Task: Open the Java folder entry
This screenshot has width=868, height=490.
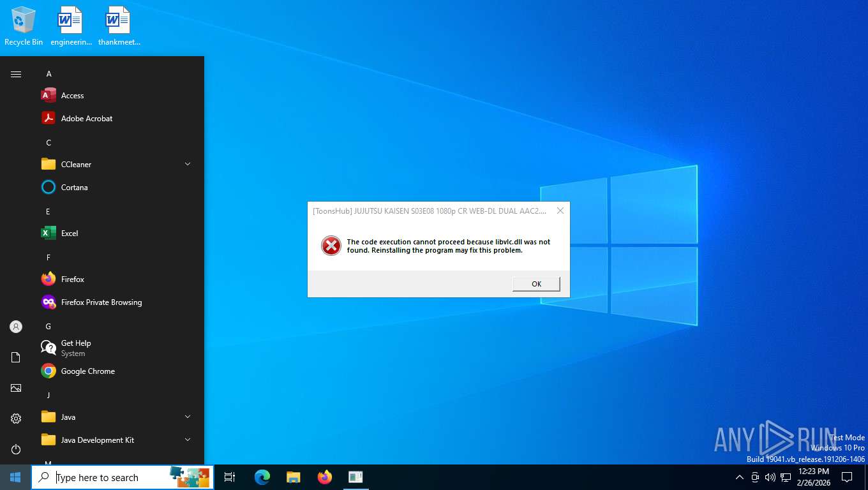Action: (118, 417)
